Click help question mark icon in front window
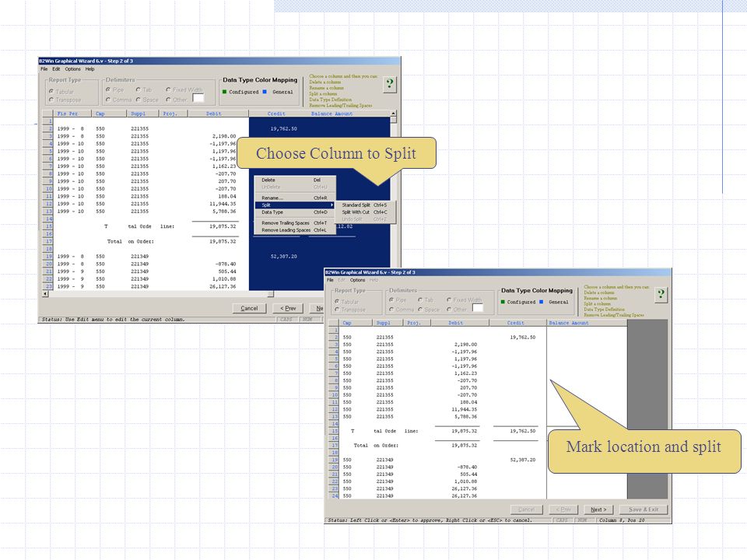This screenshot has width=747, height=560. [661, 294]
